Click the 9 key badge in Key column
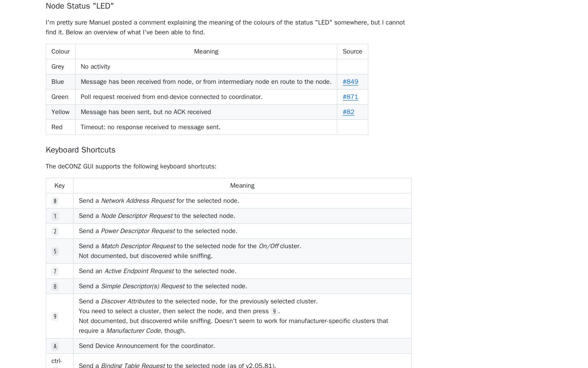Viewport: 588px width, 368px height. pos(55,316)
